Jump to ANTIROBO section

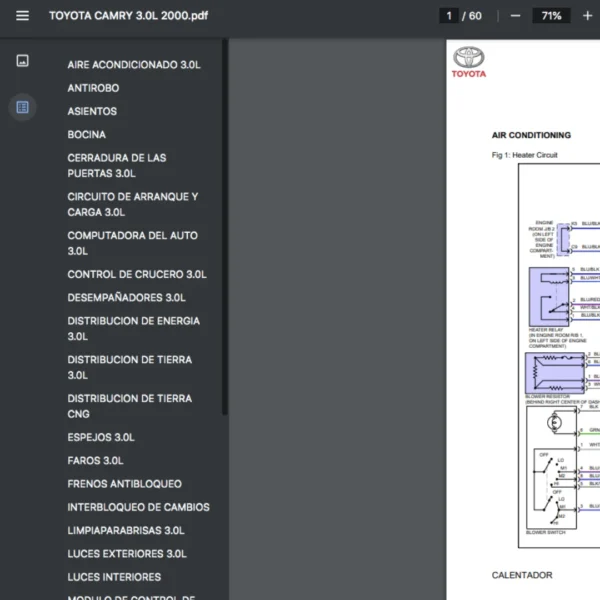tap(93, 88)
